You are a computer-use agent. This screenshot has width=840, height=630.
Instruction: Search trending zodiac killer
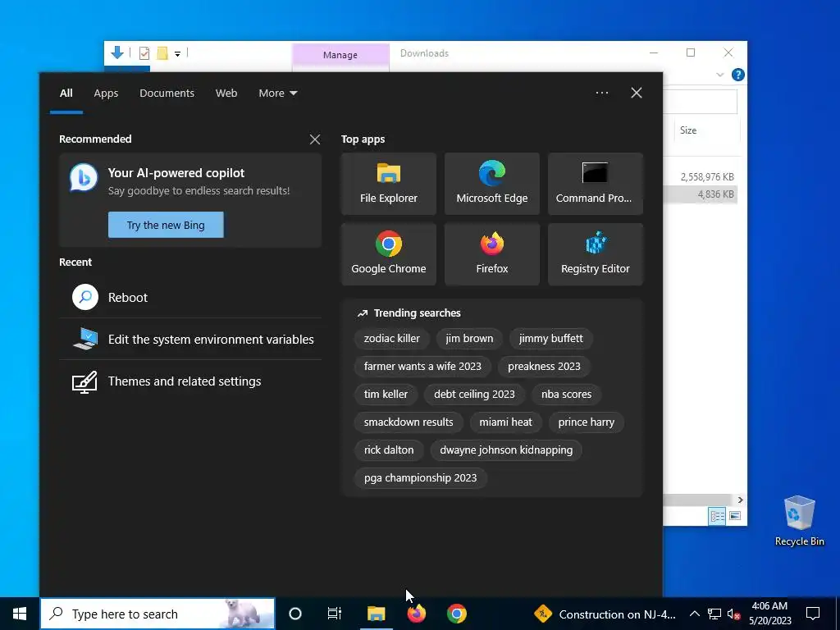click(391, 339)
